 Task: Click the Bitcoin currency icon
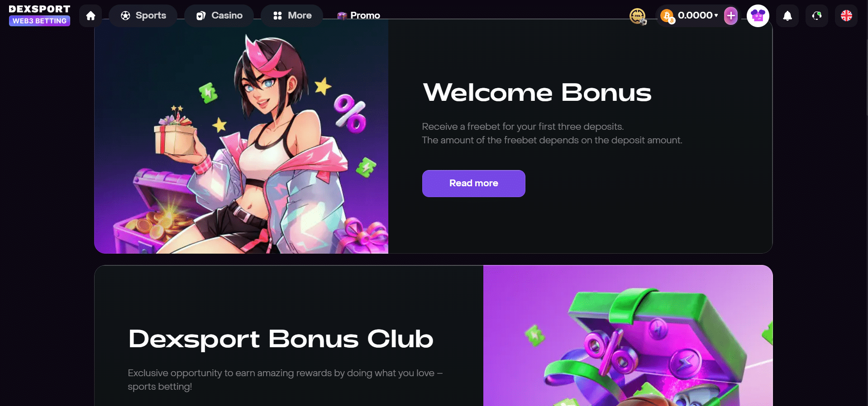[667, 16]
